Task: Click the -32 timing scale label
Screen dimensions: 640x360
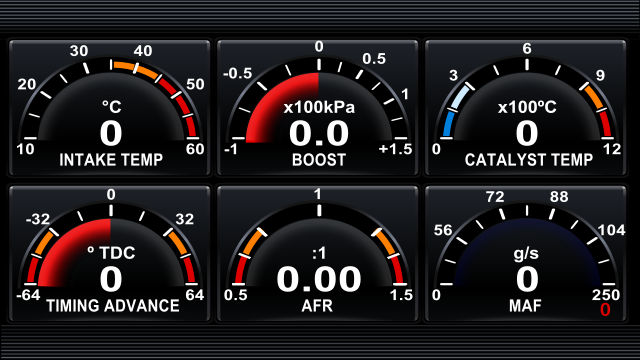Action: 38,219
